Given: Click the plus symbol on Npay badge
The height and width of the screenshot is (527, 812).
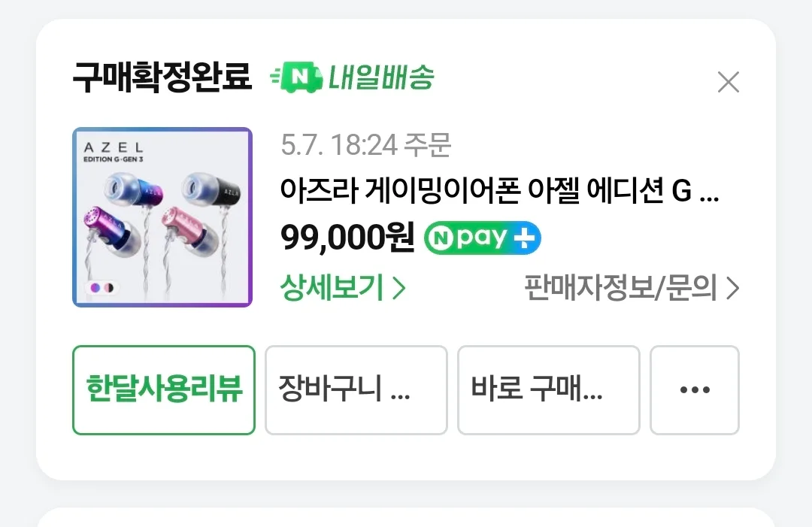Looking at the screenshot, I should 524,238.
